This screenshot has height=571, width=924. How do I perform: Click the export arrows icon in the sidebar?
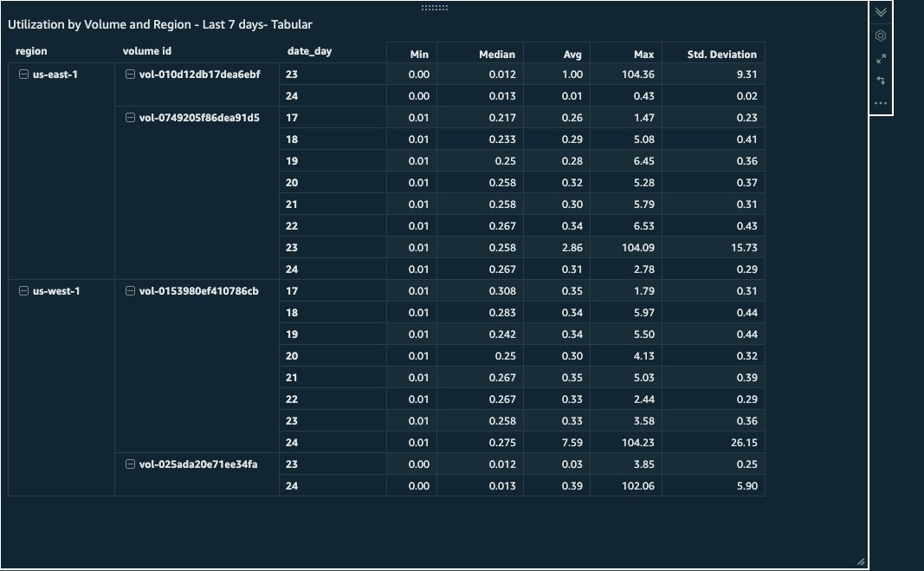click(881, 81)
